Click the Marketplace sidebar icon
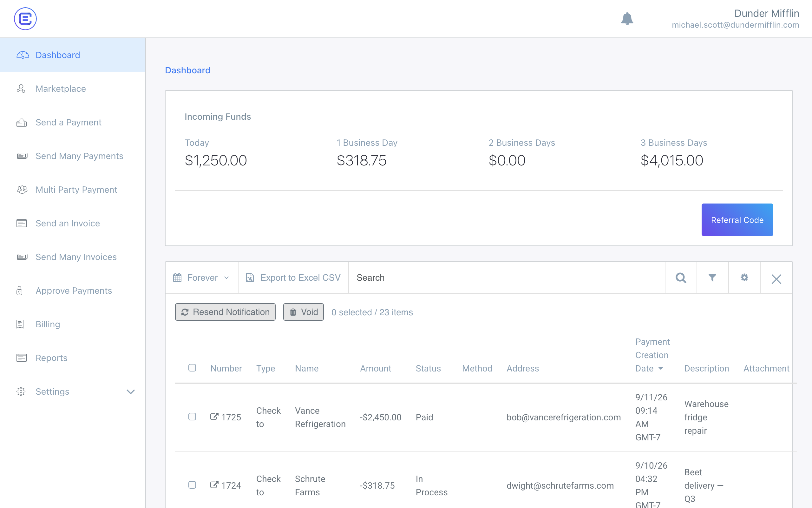This screenshot has width=812, height=508. [21, 89]
